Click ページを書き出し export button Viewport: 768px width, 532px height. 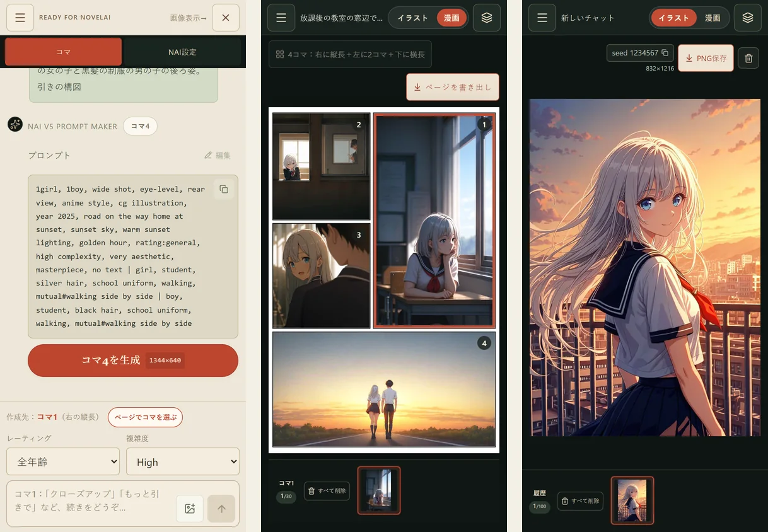[x=453, y=87]
